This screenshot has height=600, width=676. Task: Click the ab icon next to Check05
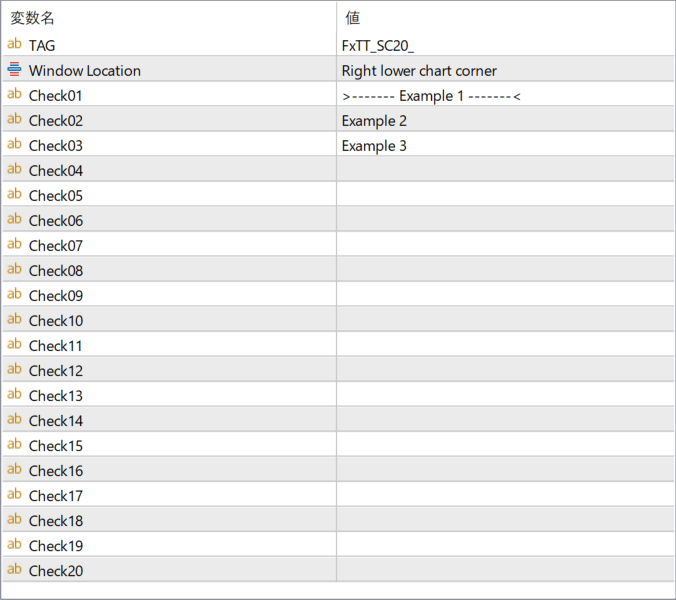point(14,195)
